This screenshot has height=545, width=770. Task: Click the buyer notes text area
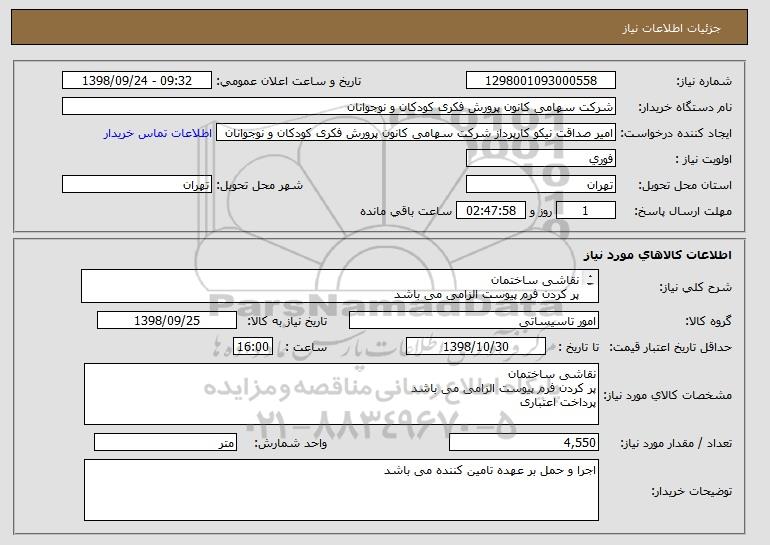[x=341, y=490]
